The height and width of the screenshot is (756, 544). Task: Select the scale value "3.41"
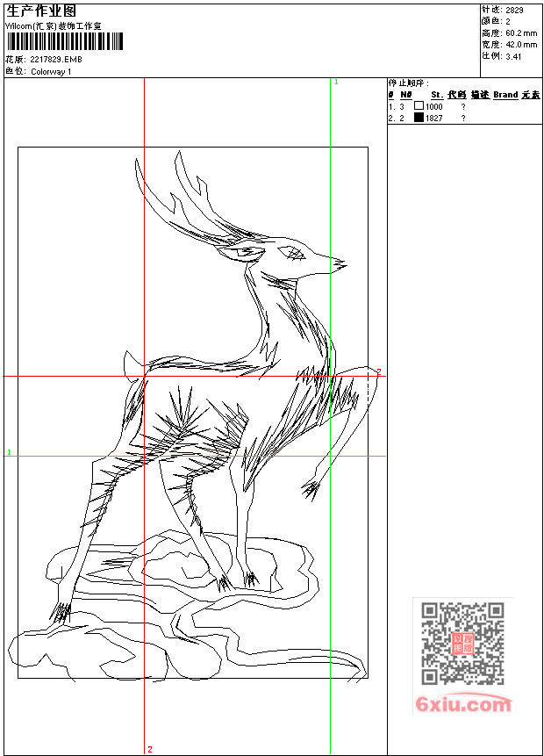[x=513, y=56]
